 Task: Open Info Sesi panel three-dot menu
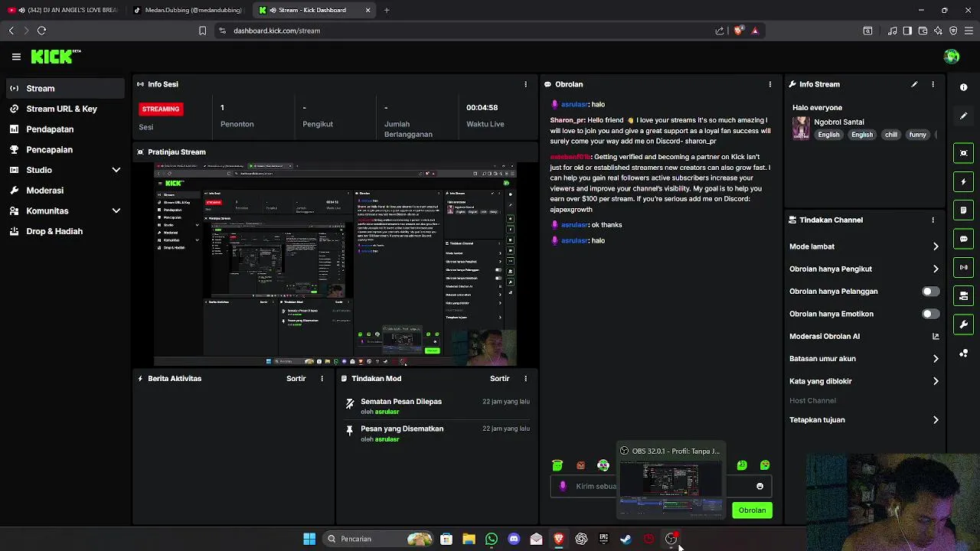[525, 84]
